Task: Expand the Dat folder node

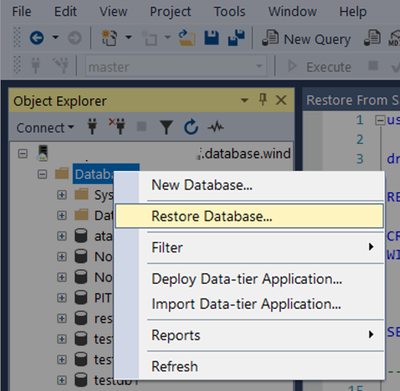Action: coord(62,215)
